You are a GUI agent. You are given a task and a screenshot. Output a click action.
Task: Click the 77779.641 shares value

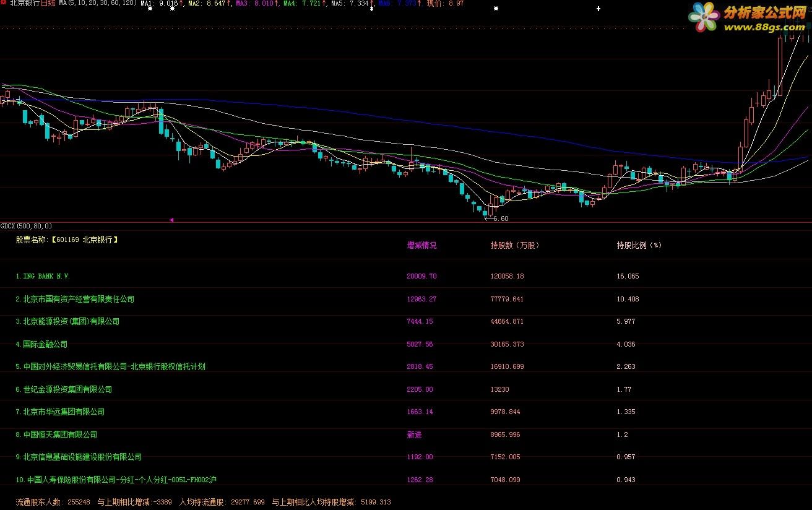pyautogui.click(x=507, y=299)
